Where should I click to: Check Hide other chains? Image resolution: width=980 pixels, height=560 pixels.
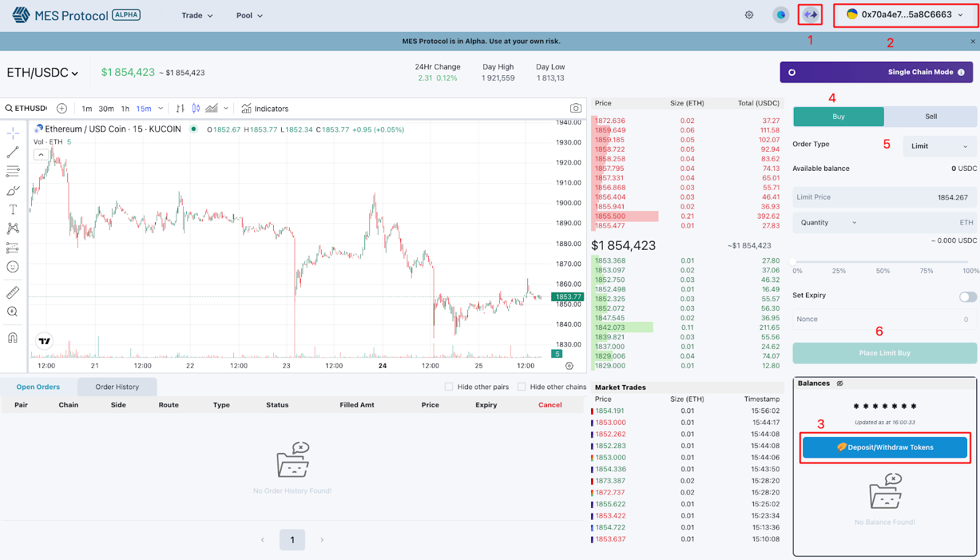(x=522, y=387)
